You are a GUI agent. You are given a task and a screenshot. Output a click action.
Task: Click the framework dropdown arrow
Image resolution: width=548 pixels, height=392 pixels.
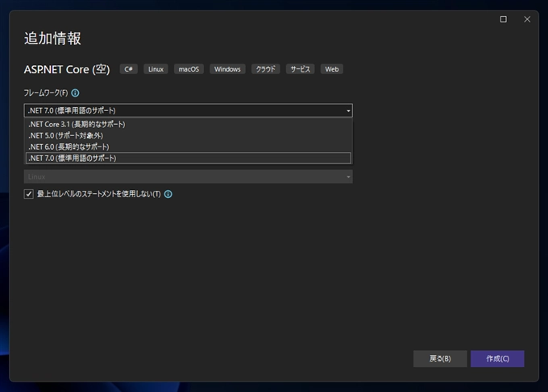click(348, 110)
